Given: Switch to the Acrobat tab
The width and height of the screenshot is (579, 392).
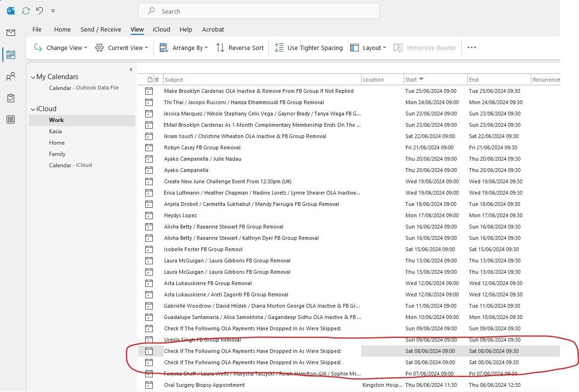Looking at the screenshot, I should [x=213, y=29].
